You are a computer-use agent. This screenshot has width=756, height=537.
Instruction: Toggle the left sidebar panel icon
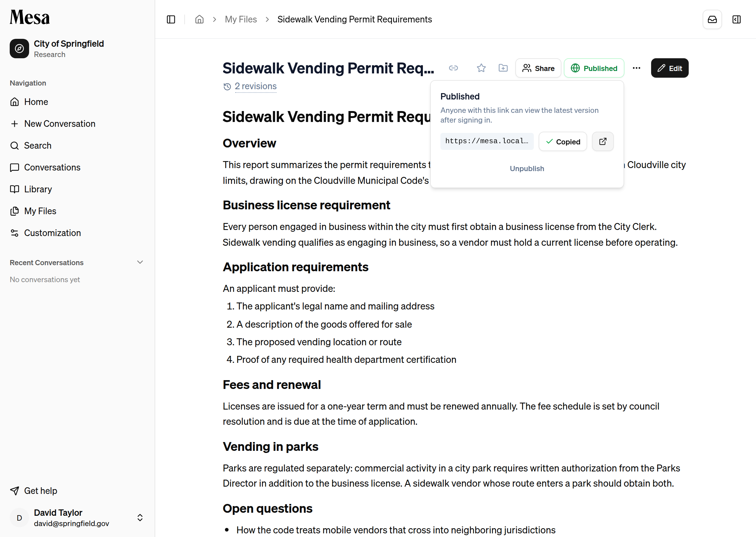tap(171, 19)
